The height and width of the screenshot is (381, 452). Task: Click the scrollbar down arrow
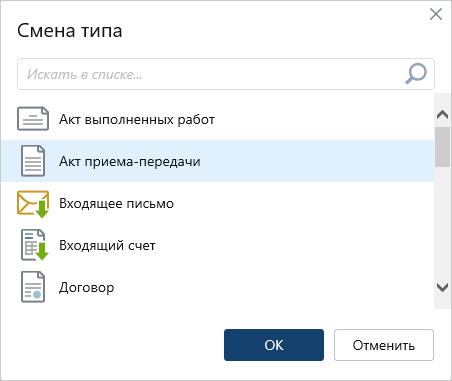click(x=442, y=287)
